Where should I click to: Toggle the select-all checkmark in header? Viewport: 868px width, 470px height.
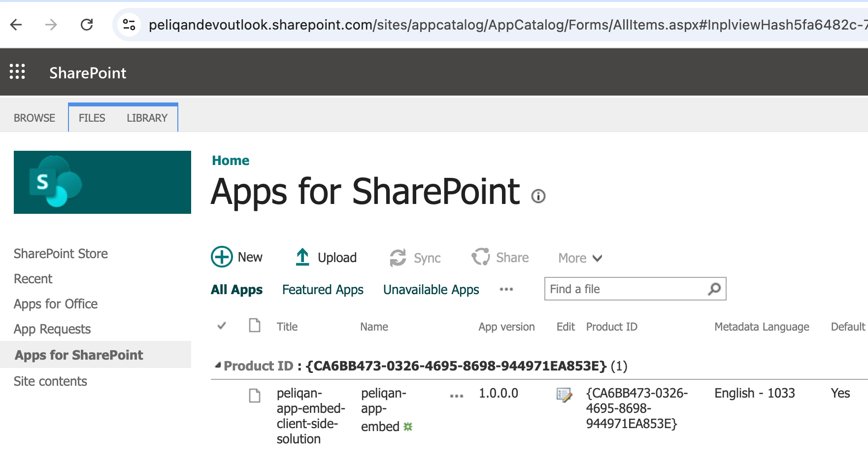click(x=222, y=326)
